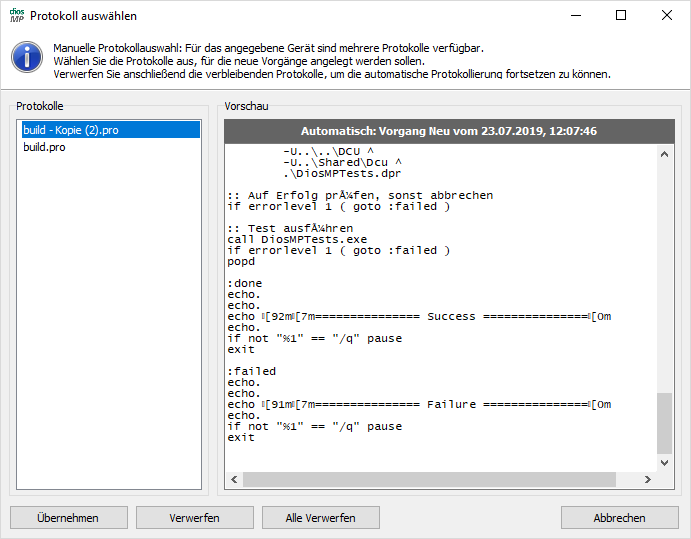
Task: Click the preview scroll down arrow
Action: tap(664, 463)
